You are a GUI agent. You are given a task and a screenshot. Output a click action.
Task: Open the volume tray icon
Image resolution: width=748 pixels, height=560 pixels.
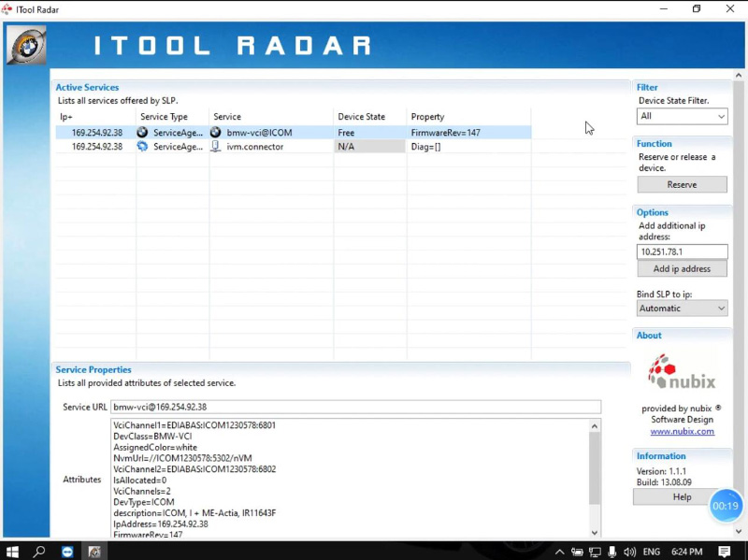coord(629,553)
